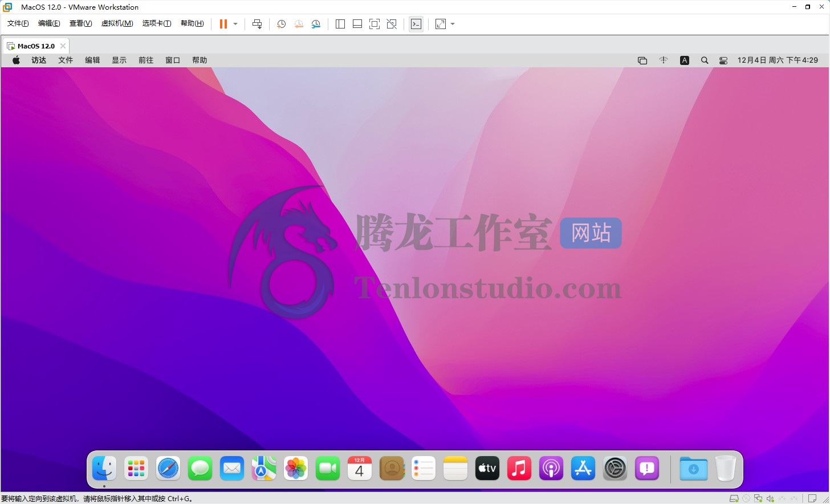Click sound card status bar icon
Screen dimensions: 830x504
770,498
